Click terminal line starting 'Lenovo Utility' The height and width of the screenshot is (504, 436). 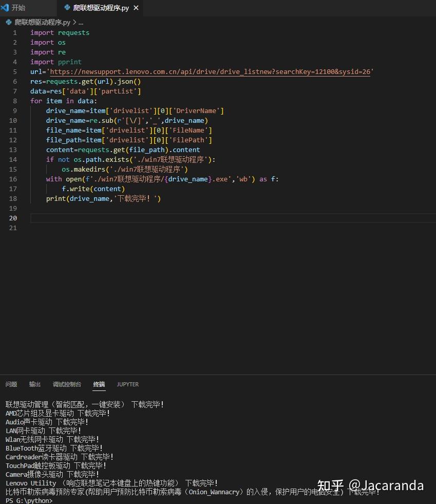[112, 483]
